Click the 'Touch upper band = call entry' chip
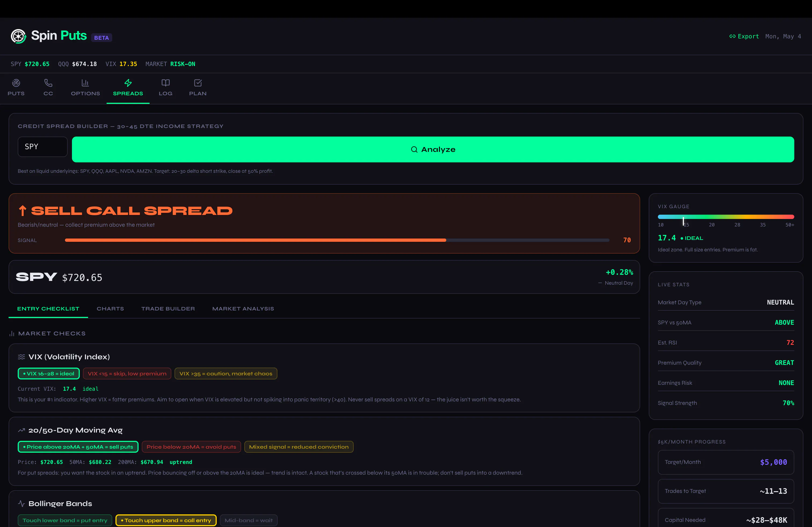The width and height of the screenshot is (812, 527). tap(166, 520)
